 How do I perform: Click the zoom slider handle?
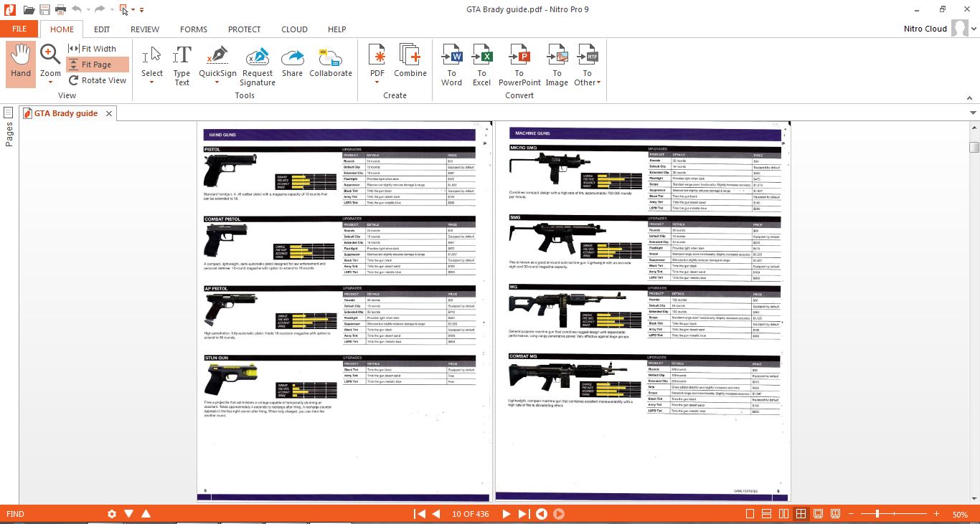pos(877,514)
